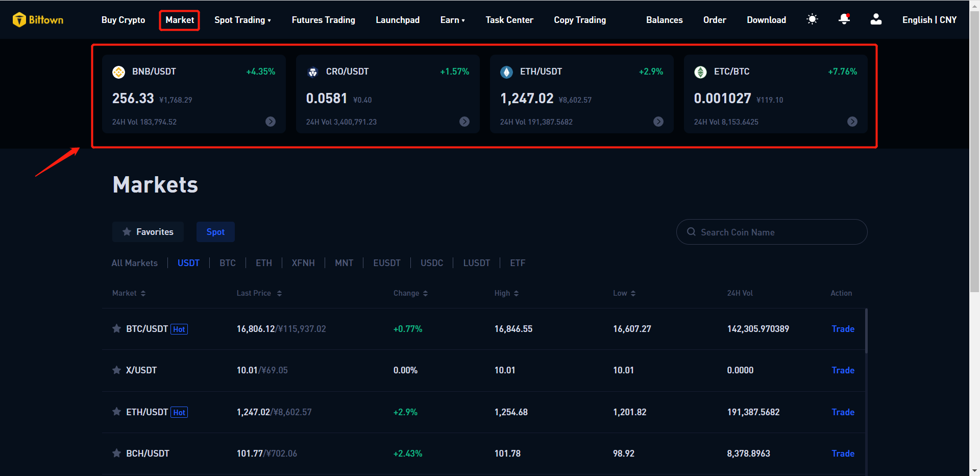Star the ETH/USDT table row
Image resolution: width=980 pixels, height=476 pixels.
tap(117, 412)
